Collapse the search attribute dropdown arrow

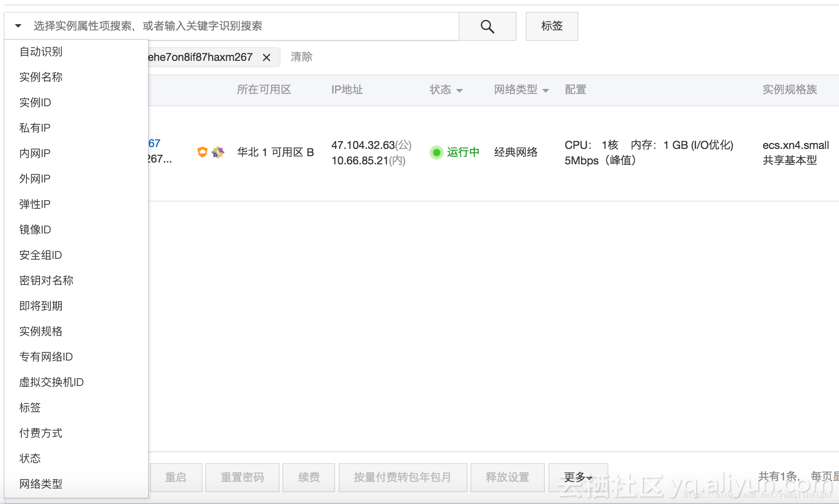(18, 26)
